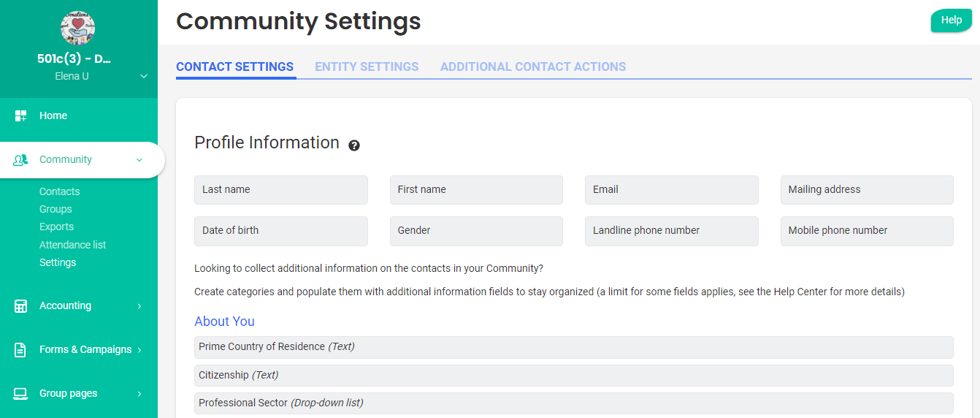Expand the Elena U account dropdown

pyautogui.click(x=144, y=76)
